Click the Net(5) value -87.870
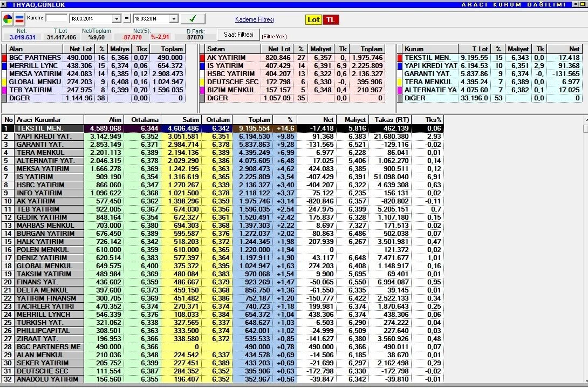The height and width of the screenshot is (388, 588). click(132, 37)
